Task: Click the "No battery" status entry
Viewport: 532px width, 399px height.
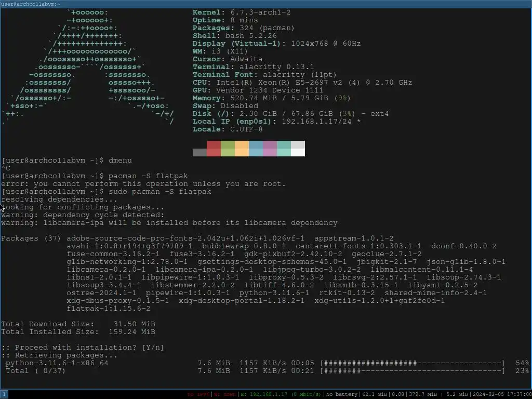Action: 342,394
